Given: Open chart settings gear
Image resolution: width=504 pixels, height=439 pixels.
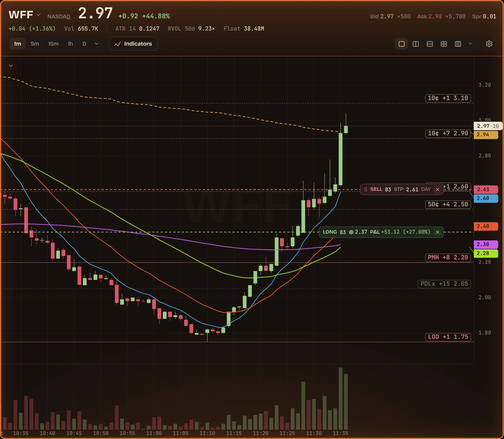Looking at the screenshot, I should click(489, 44).
